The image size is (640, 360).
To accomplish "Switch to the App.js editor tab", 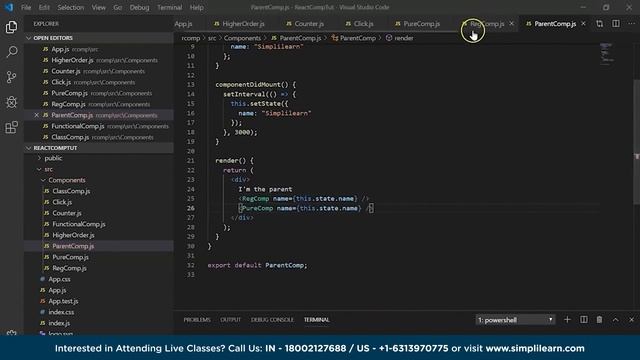I will point(183,24).
